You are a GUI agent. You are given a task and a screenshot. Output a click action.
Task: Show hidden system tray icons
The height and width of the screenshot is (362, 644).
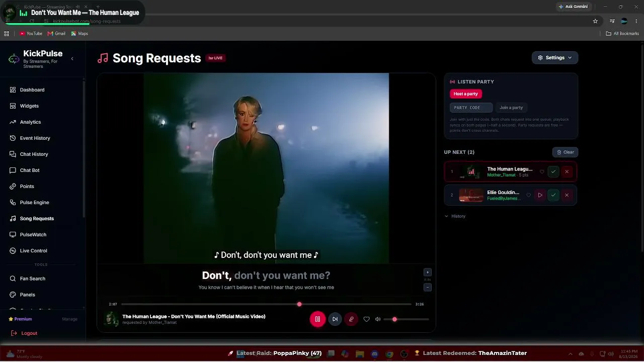(x=570, y=354)
